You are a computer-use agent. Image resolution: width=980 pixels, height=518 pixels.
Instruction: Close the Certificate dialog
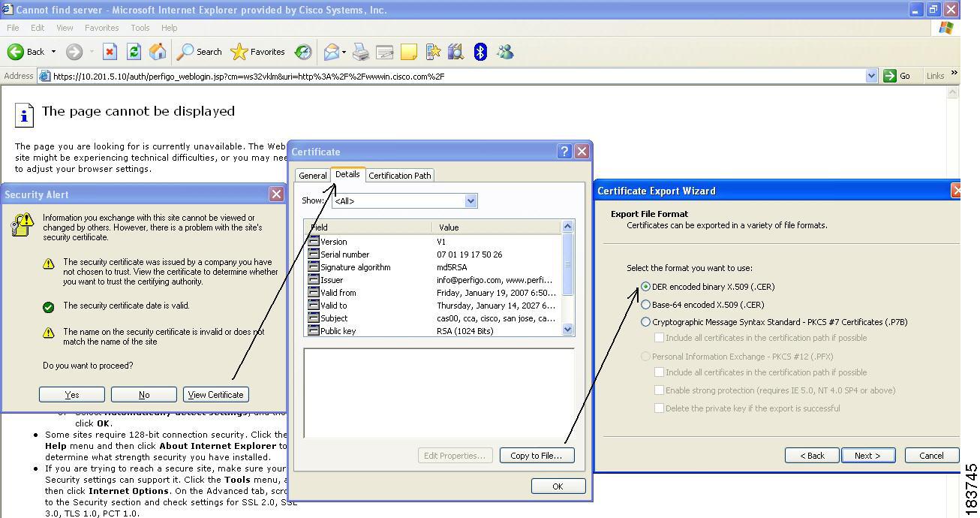[582, 151]
